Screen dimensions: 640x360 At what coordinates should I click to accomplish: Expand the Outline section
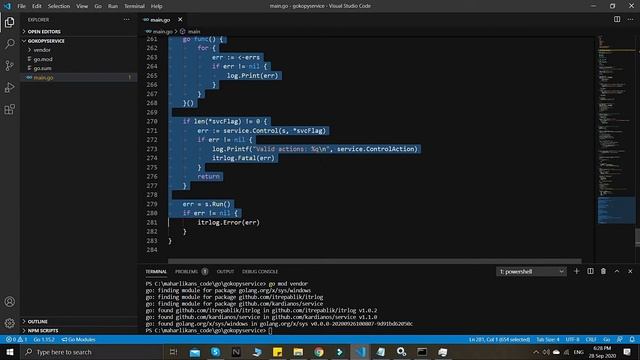pos(79,322)
